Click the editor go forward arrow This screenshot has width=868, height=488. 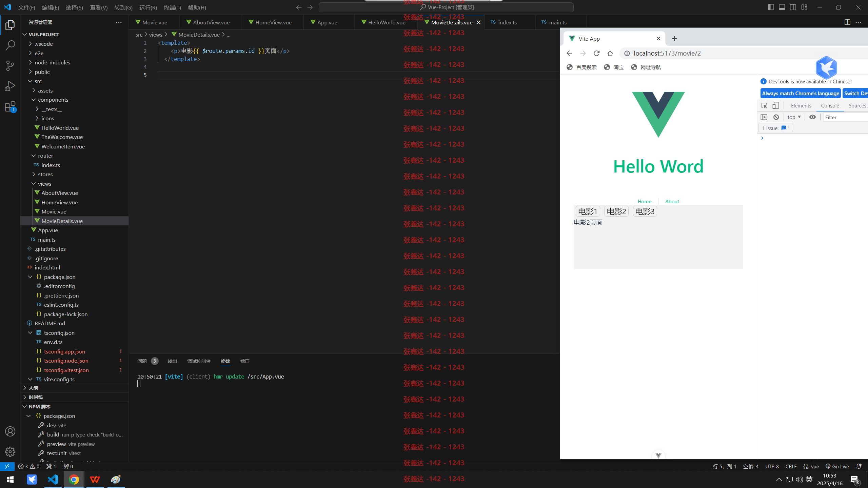[310, 7]
